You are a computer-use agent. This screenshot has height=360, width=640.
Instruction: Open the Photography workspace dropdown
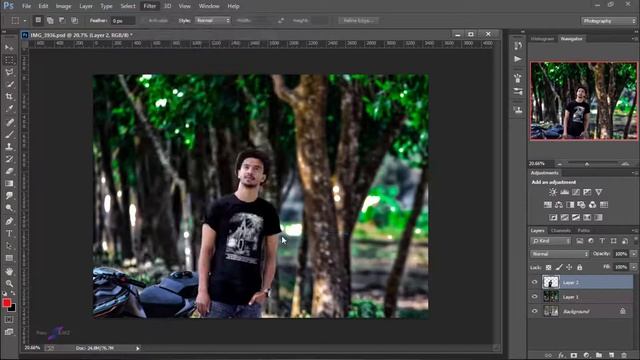tap(609, 21)
